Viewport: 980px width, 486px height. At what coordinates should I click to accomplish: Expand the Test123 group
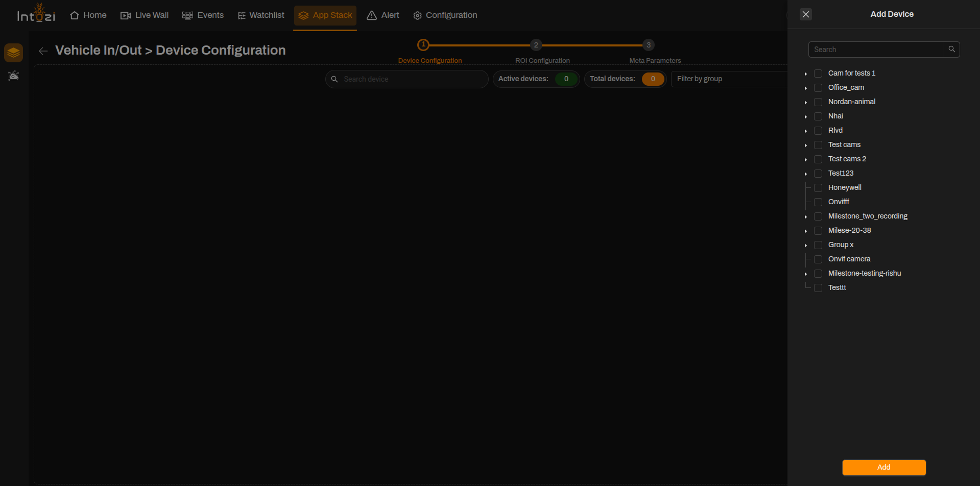[x=806, y=174]
